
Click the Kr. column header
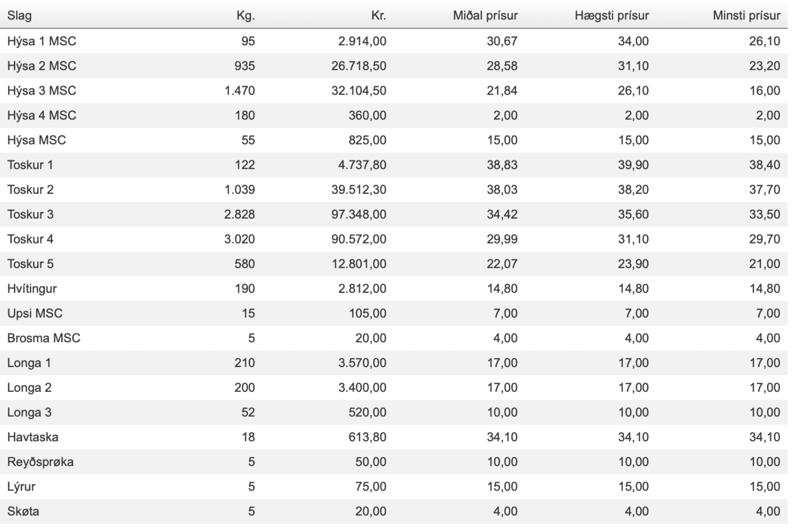pos(379,16)
